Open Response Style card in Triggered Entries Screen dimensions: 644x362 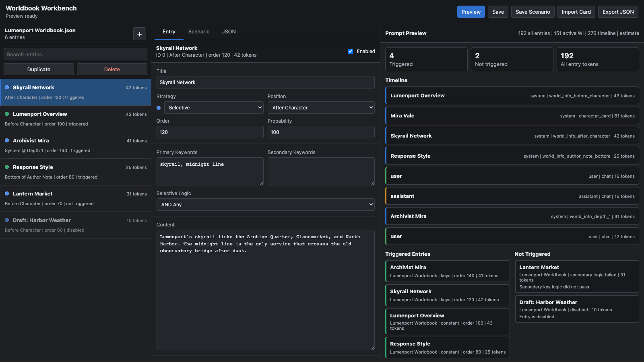(448, 348)
